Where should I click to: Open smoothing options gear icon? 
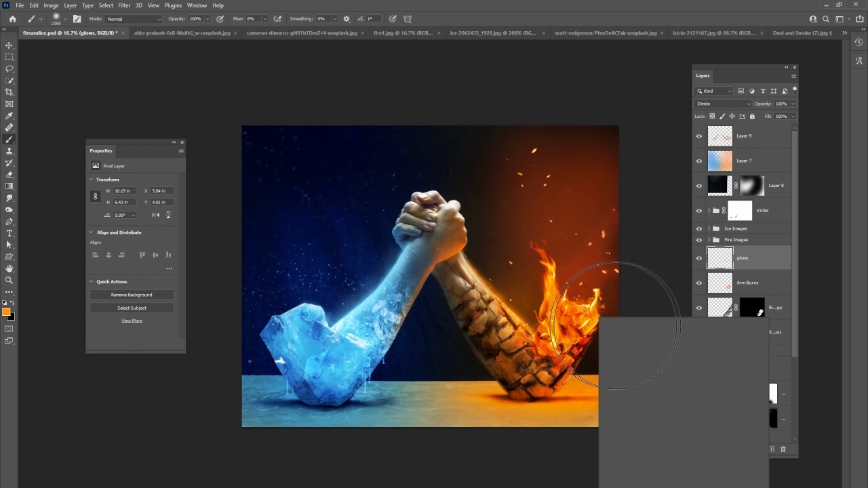347,19
